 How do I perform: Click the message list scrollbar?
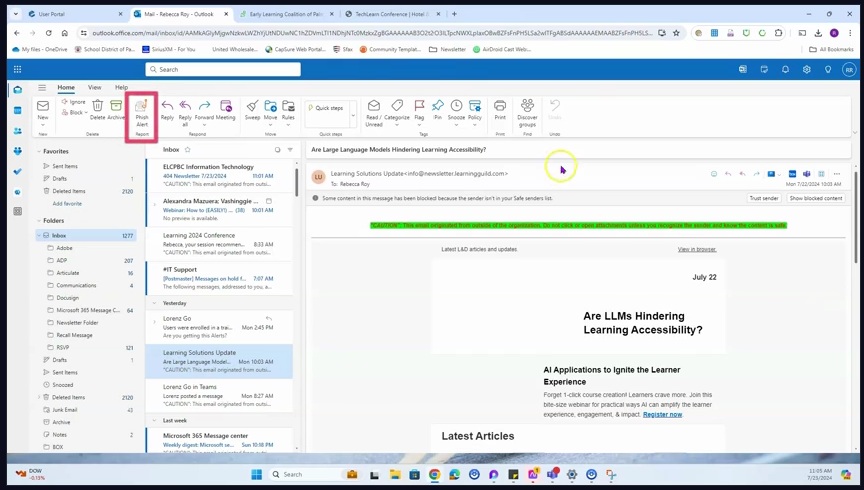[x=297, y=182]
